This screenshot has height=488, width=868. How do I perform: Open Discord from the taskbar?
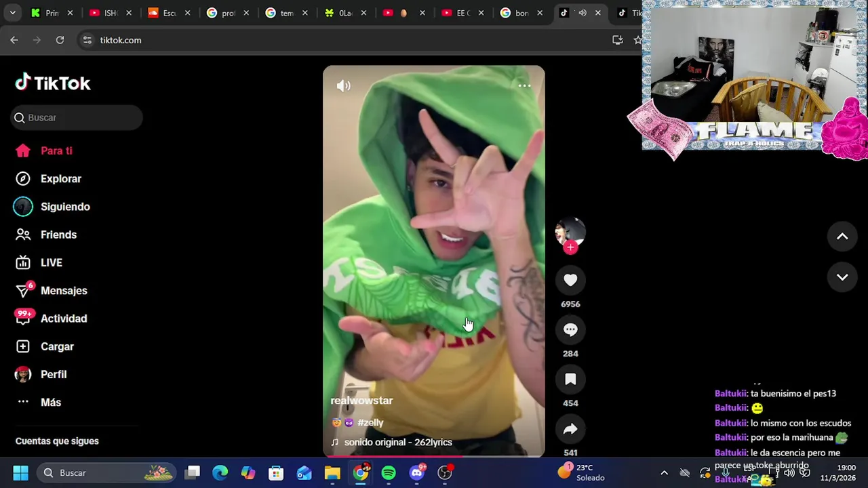pos(417,472)
